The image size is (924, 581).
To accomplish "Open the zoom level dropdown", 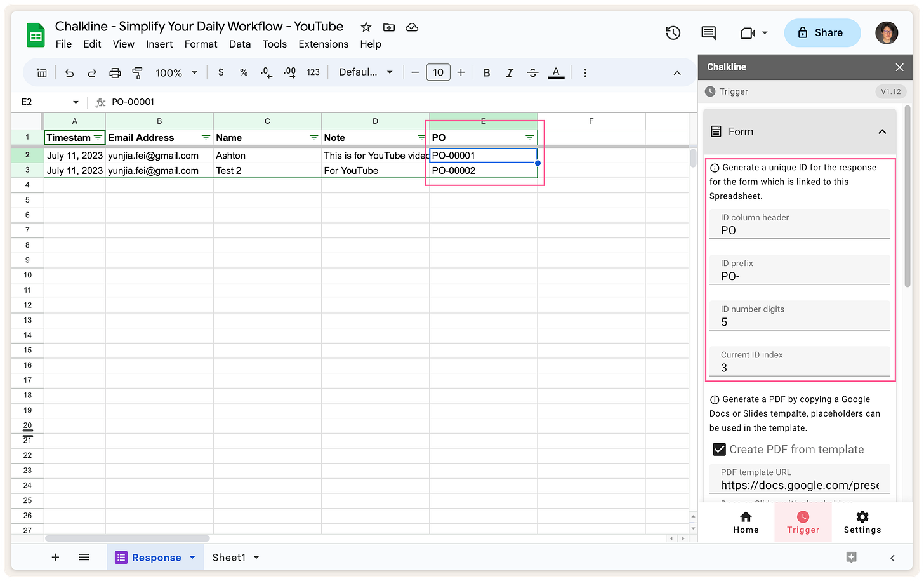I will (176, 73).
